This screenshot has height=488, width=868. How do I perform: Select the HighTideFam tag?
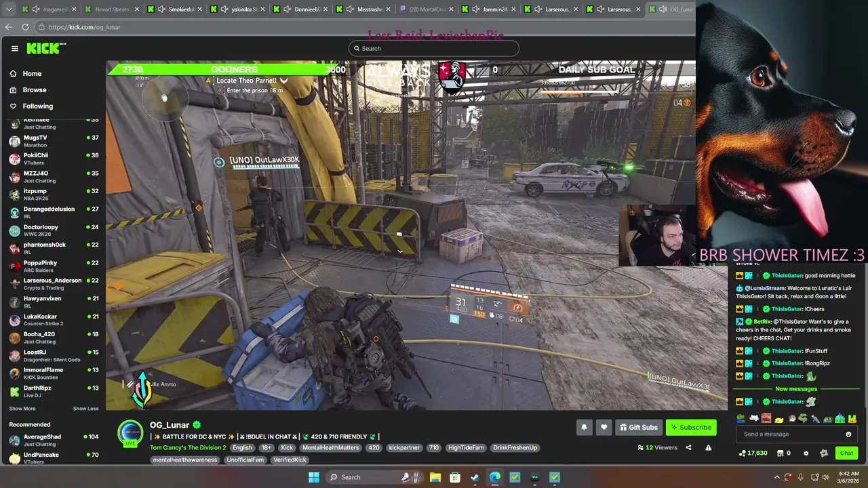click(466, 447)
